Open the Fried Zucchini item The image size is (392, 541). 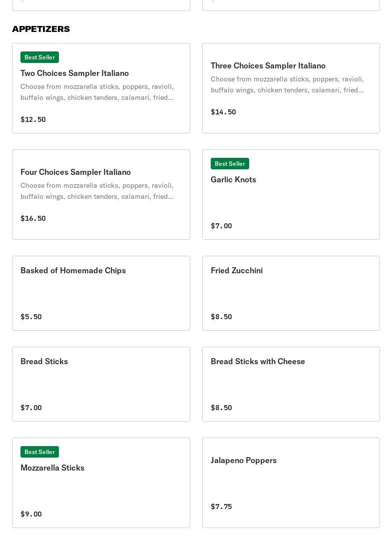point(291,293)
